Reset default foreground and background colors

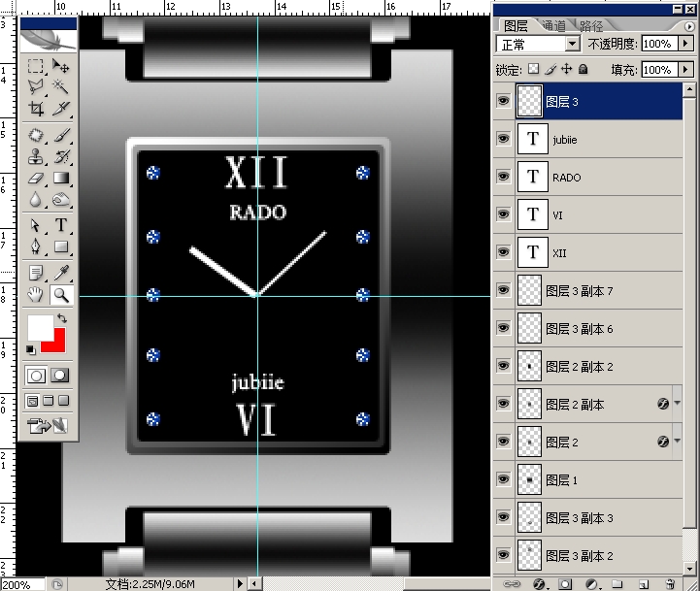[30, 349]
